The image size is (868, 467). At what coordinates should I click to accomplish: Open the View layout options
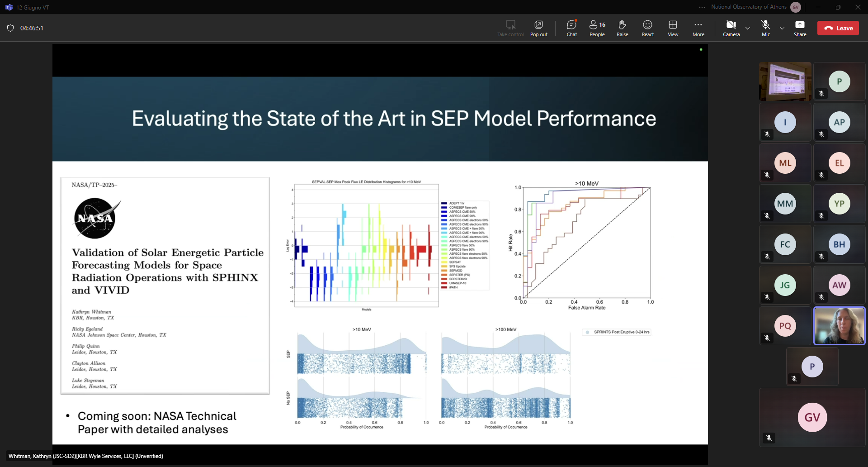click(x=673, y=28)
